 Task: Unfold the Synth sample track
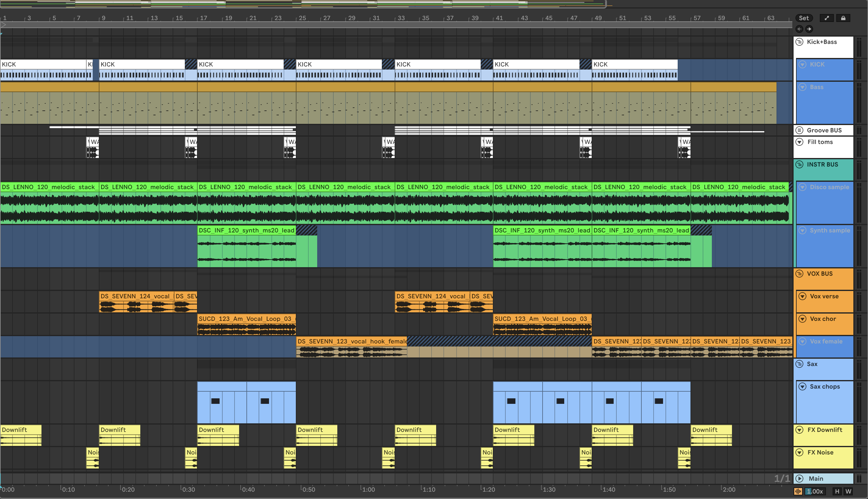(x=802, y=230)
